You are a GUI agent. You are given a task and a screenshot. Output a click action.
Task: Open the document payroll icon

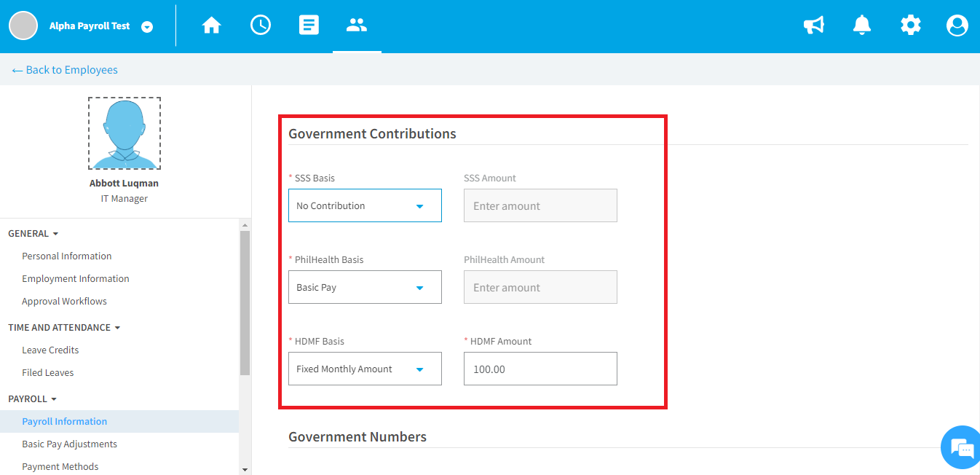[309, 25]
